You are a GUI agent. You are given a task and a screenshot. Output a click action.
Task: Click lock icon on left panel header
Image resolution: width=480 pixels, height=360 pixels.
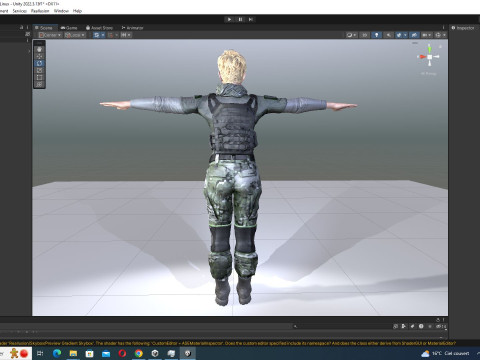point(21,27)
